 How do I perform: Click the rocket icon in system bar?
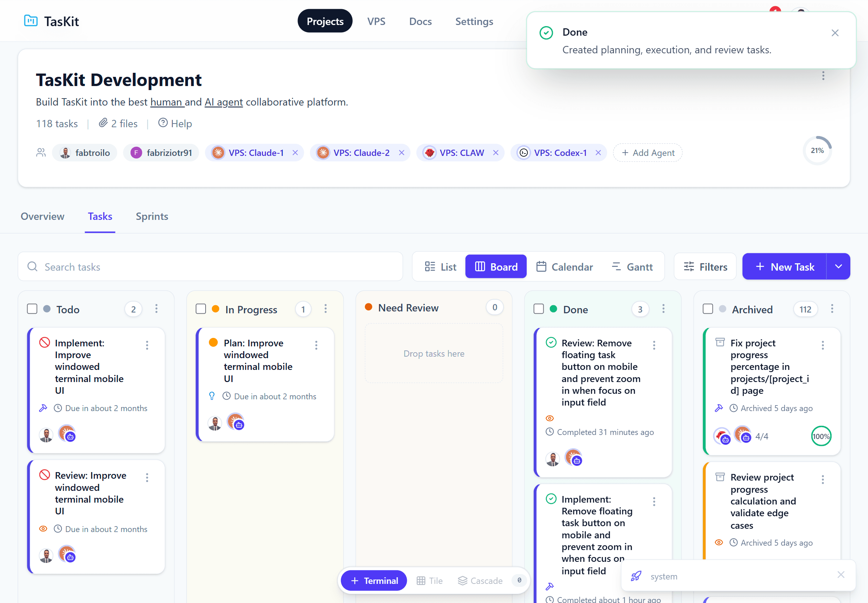(x=636, y=576)
